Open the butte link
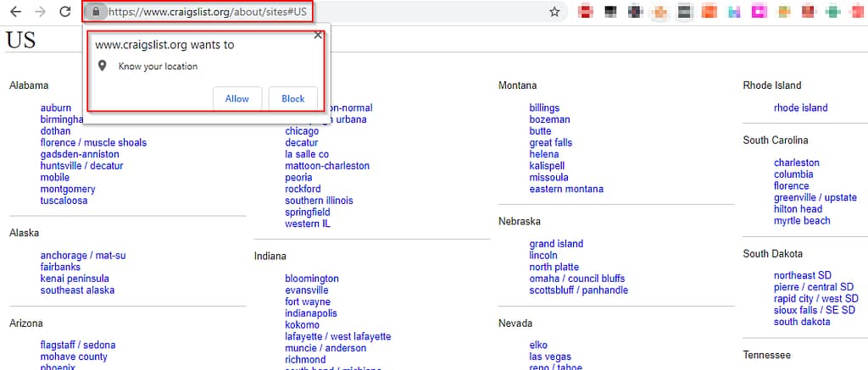The height and width of the screenshot is (370, 868). (x=540, y=131)
